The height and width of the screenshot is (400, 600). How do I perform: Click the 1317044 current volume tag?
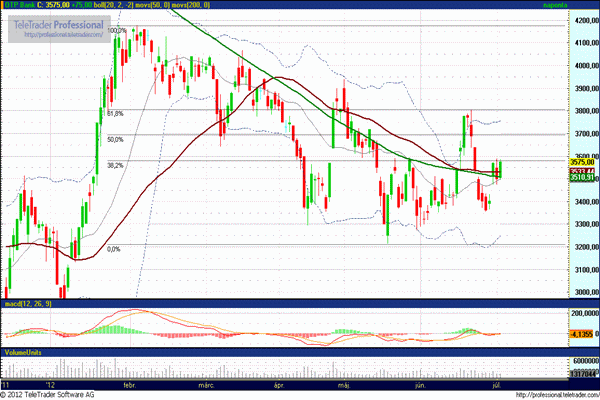coord(584,374)
